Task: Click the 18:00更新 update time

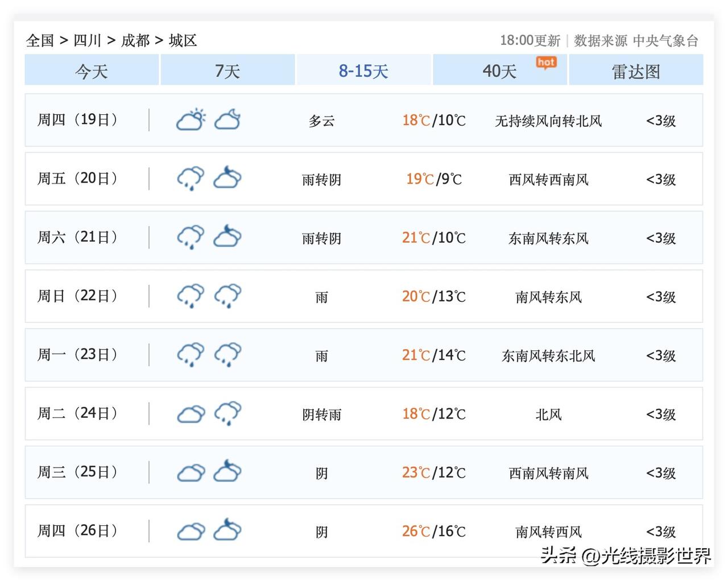Action: pos(530,41)
